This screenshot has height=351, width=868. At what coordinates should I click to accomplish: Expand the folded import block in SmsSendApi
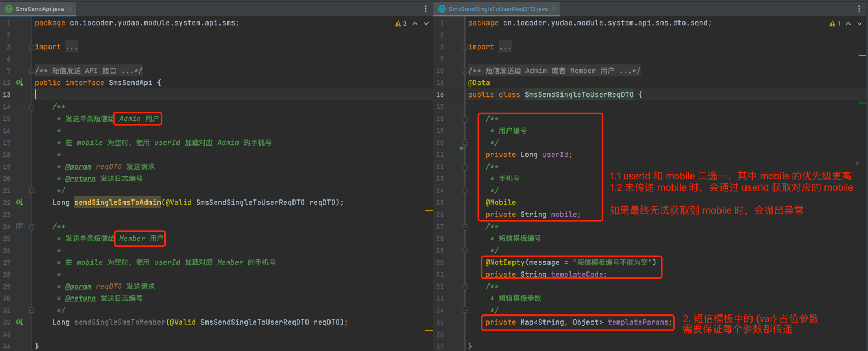[32, 47]
